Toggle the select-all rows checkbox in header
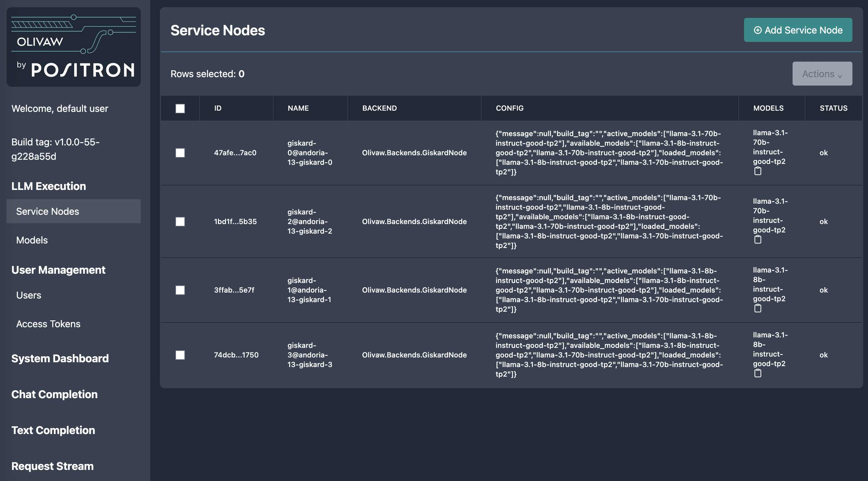 [x=180, y=109]
